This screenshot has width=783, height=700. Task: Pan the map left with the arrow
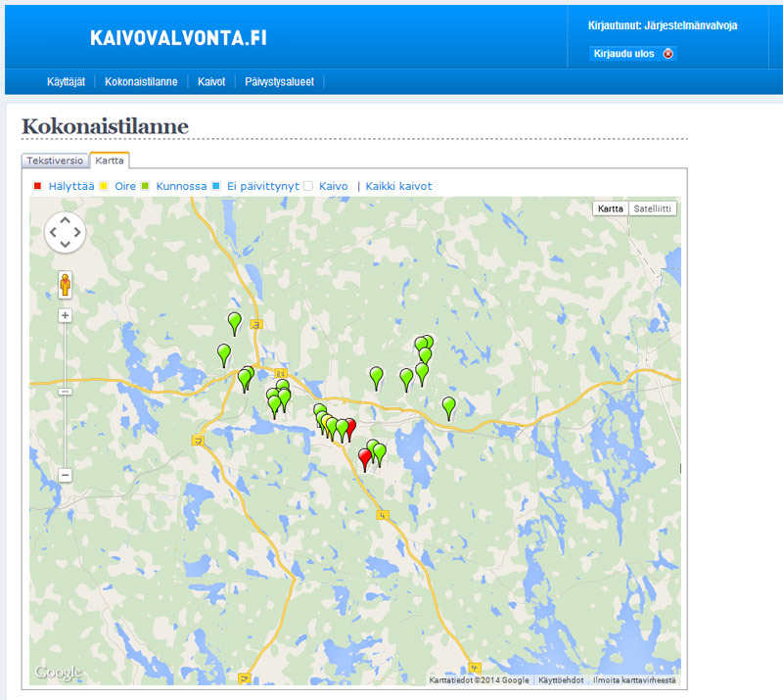[x=53, y=233]
